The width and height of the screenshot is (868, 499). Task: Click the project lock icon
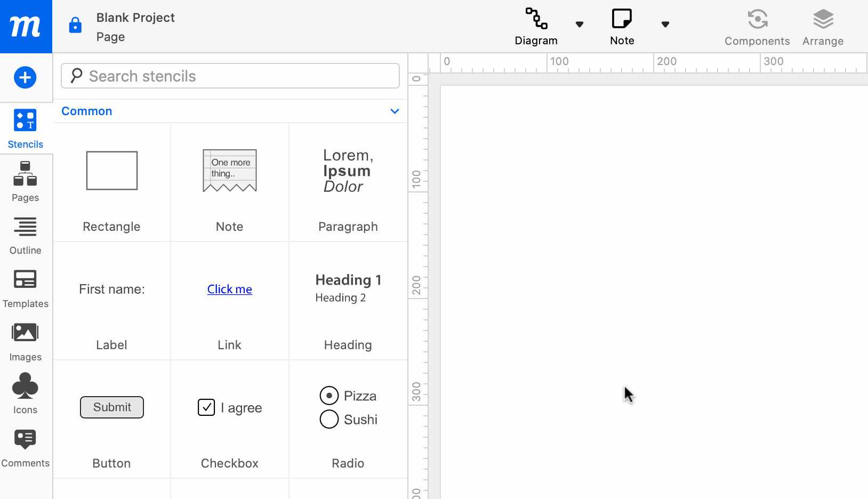coord(75,25)
